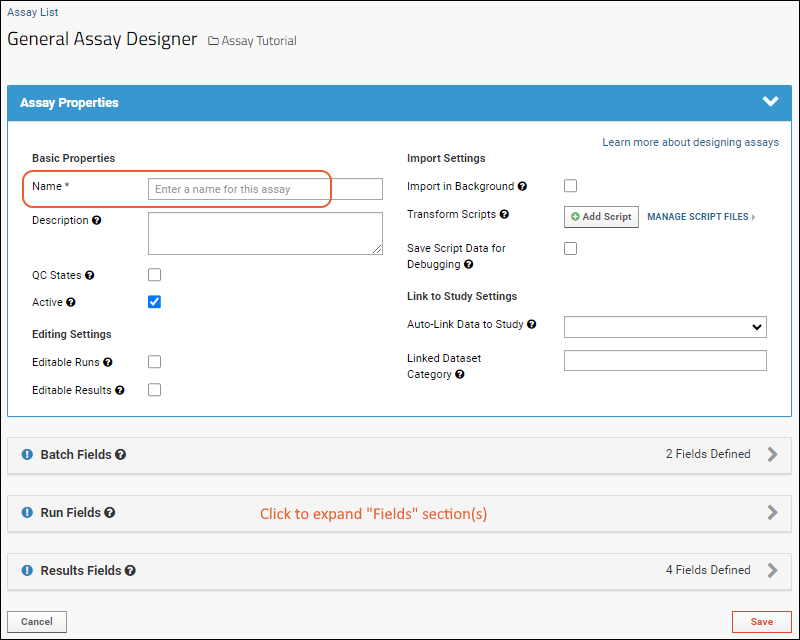Open the Auto-Link Data to Study dropdown

(665, 327)
